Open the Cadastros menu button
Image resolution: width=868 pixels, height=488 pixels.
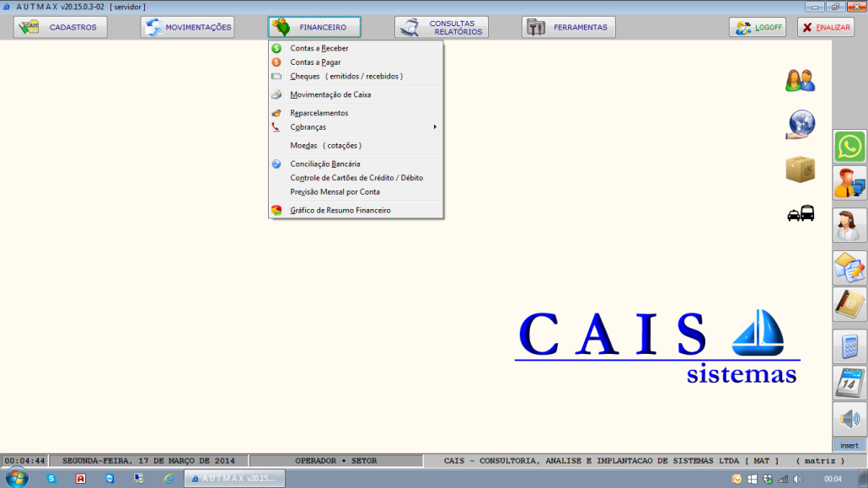61,27
